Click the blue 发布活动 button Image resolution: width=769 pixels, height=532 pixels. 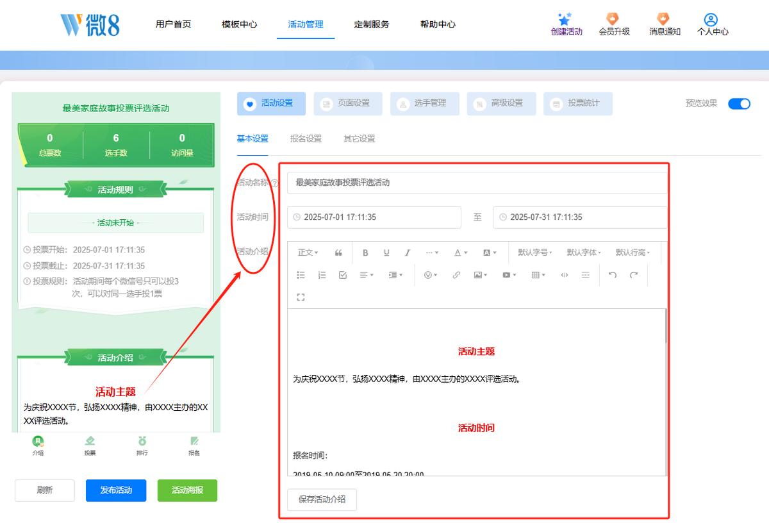pos(116,490)
